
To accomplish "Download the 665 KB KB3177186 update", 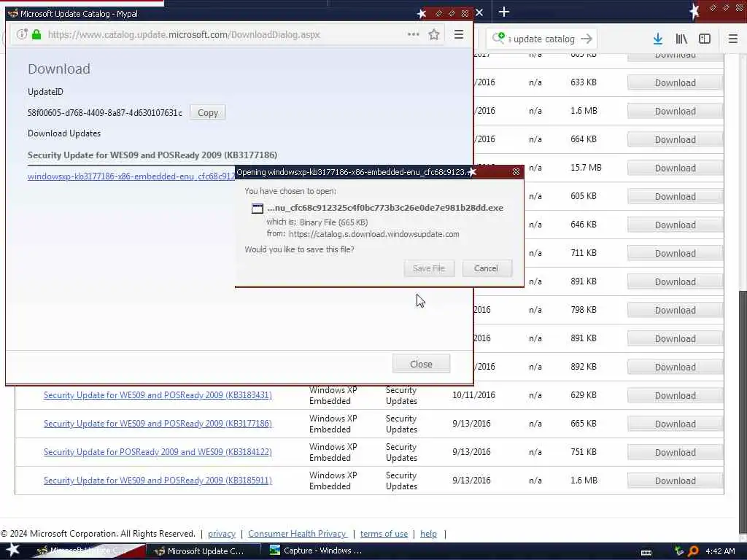I will point(675,424).
